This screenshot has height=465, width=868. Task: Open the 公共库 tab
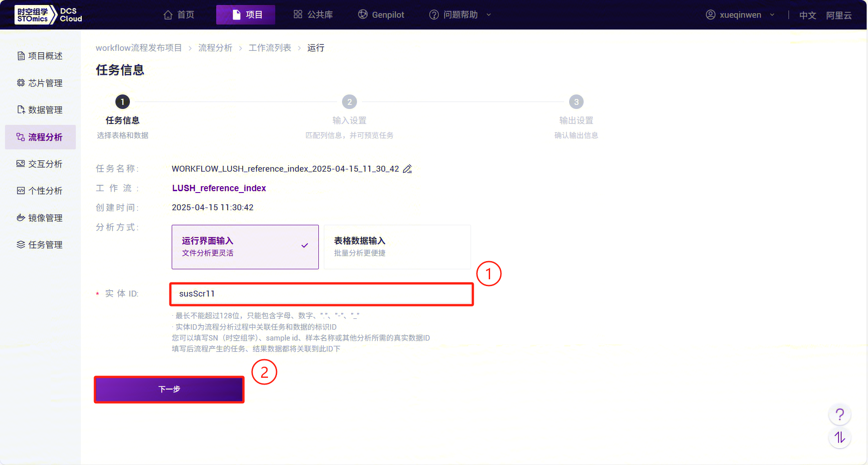coord(313,15)
